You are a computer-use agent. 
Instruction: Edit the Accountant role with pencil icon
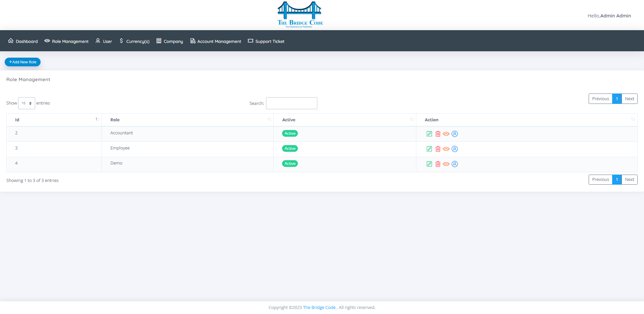tap(429, 134)
